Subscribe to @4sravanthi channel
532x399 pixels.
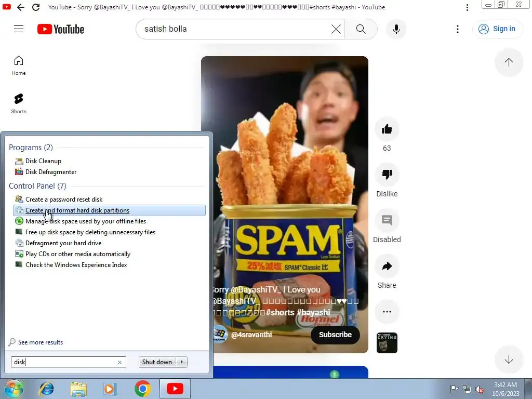click(x=335, y=335)
